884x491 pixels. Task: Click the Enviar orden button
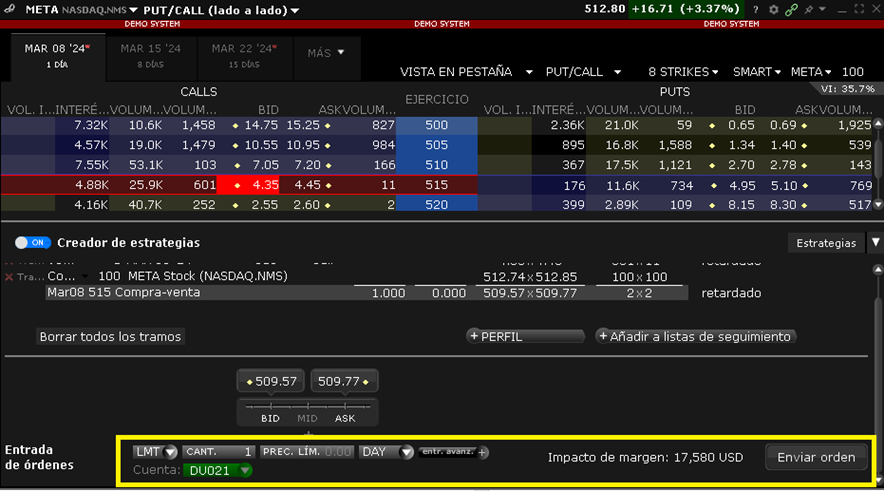click(x=816, y=457)
